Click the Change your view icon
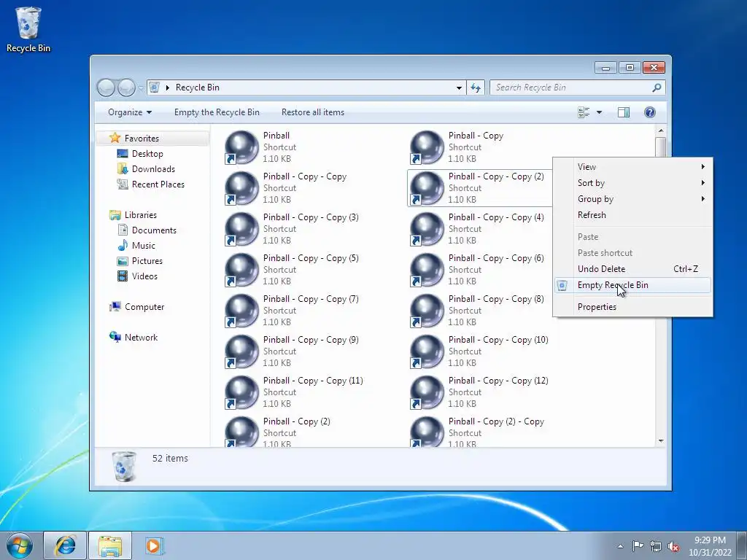747x560 pixels. coord(584,112)
